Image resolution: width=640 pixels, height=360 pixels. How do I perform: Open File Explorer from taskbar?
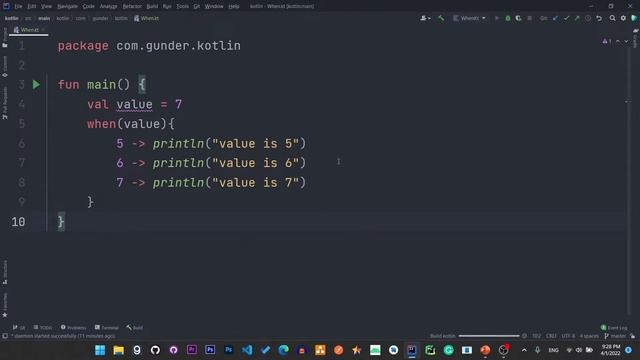(118, 350)
